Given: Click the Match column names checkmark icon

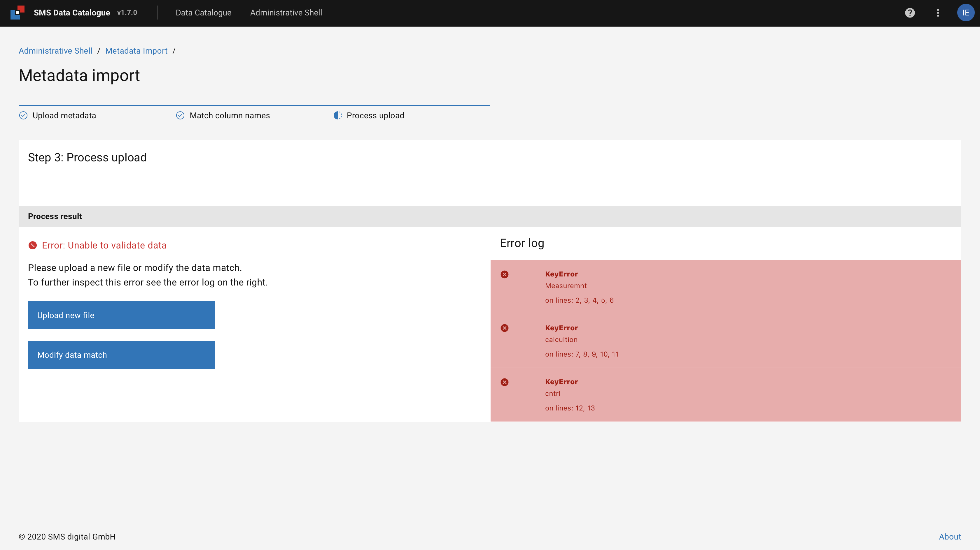Looking at the screenshot, I should (180, 116).
